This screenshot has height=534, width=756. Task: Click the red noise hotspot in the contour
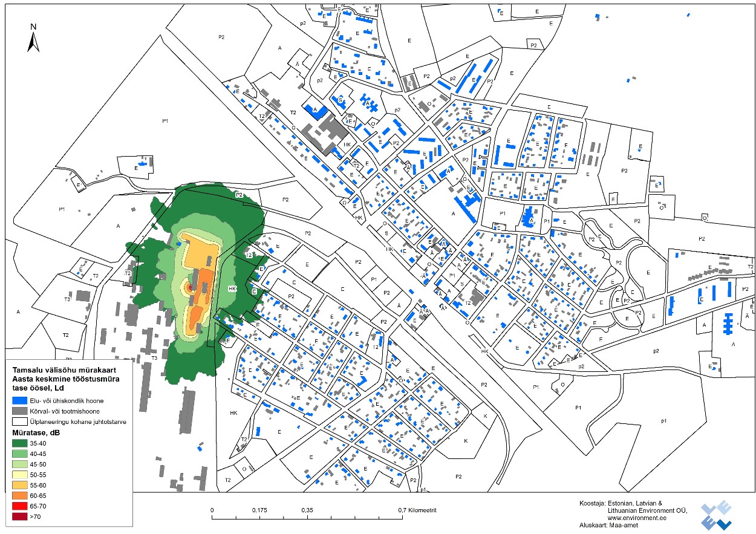(x=189, y=287)
